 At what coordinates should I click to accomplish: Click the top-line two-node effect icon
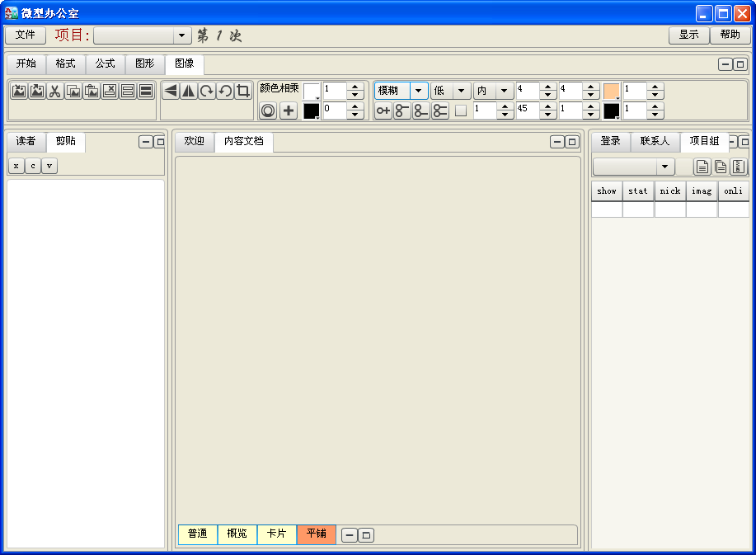pos(402,111)
